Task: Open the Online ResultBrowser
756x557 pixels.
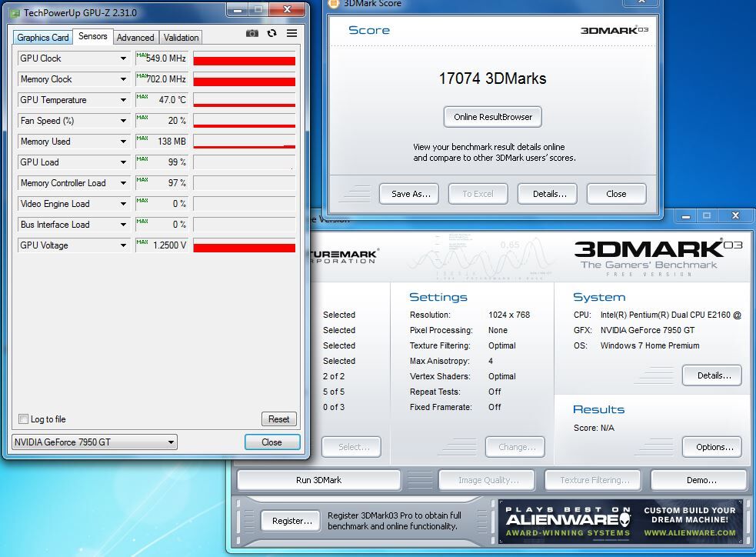Action: 493,117
